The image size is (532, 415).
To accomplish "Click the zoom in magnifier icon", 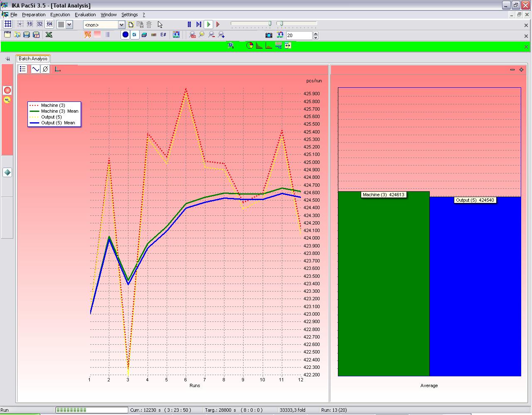I will pos(221,35).
